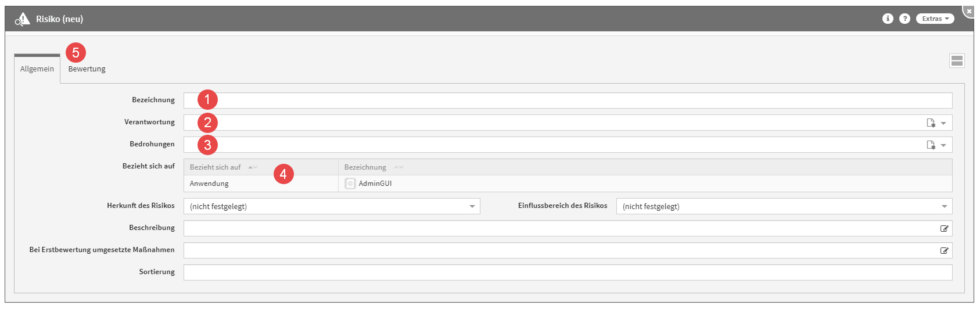
Task: Toggle the split layout view icon
Action: (957, 60)
